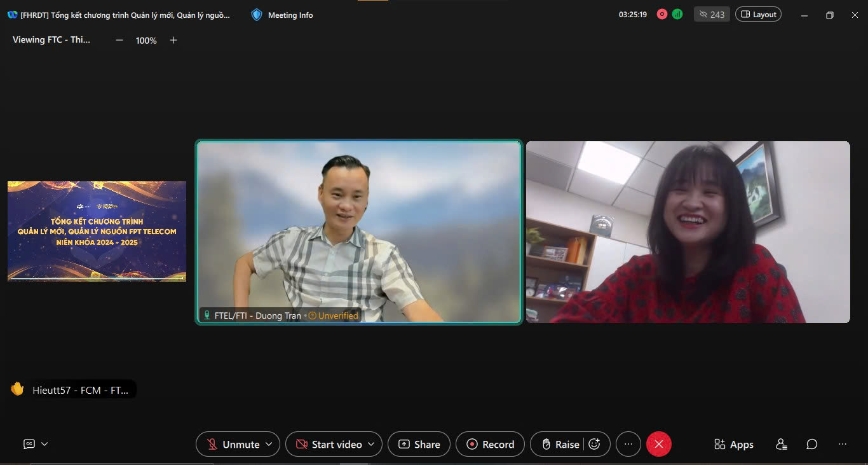Unmute the microphone
This screenshot has width=868, height=465.
(x=233, y=444)
